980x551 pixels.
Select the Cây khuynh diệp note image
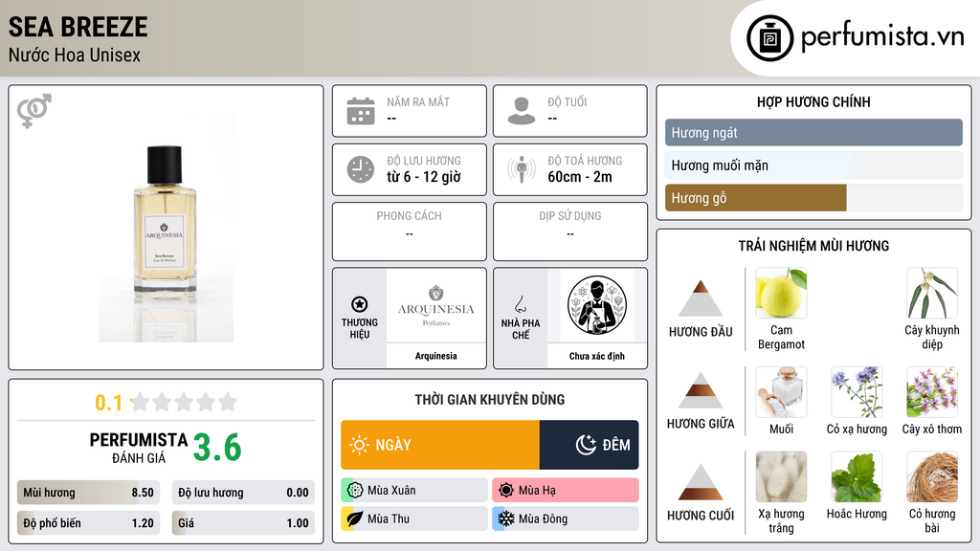point(932,294)
